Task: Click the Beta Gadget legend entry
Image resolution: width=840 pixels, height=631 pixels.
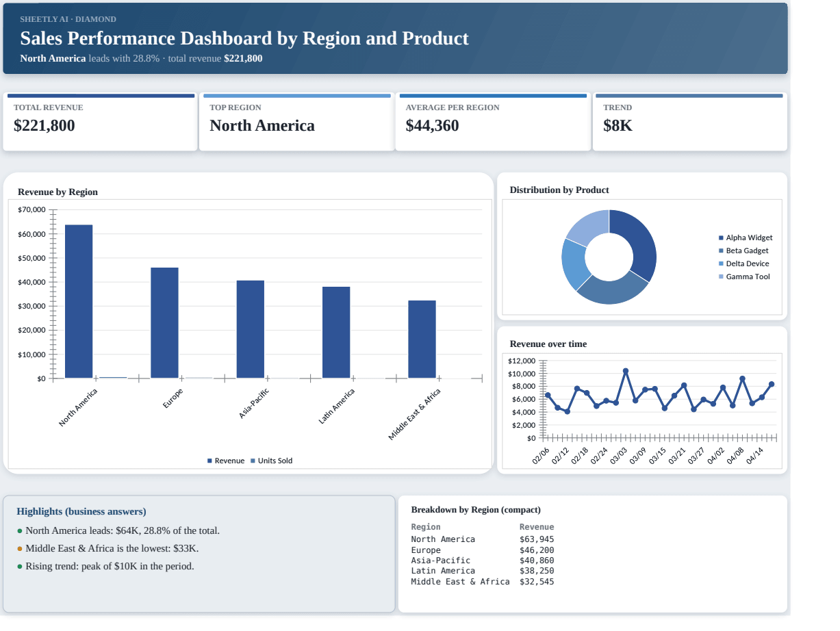Action: pos(743,250)
